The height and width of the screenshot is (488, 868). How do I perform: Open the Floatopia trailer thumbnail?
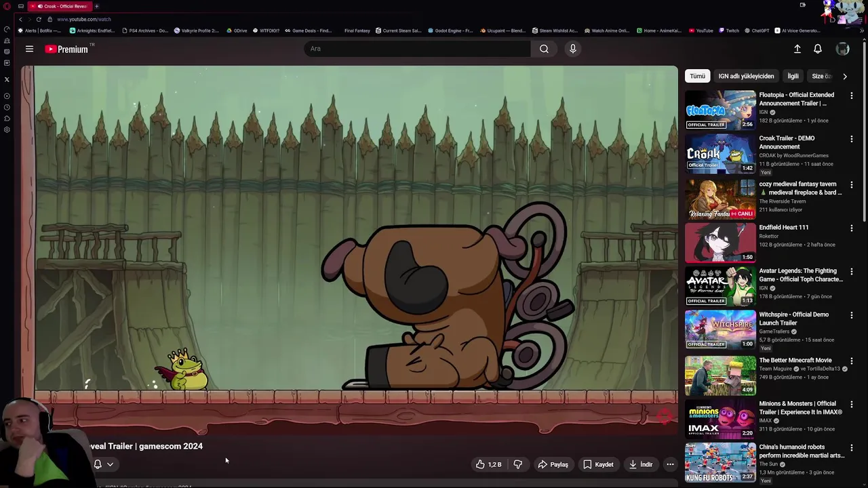(720, 110)
